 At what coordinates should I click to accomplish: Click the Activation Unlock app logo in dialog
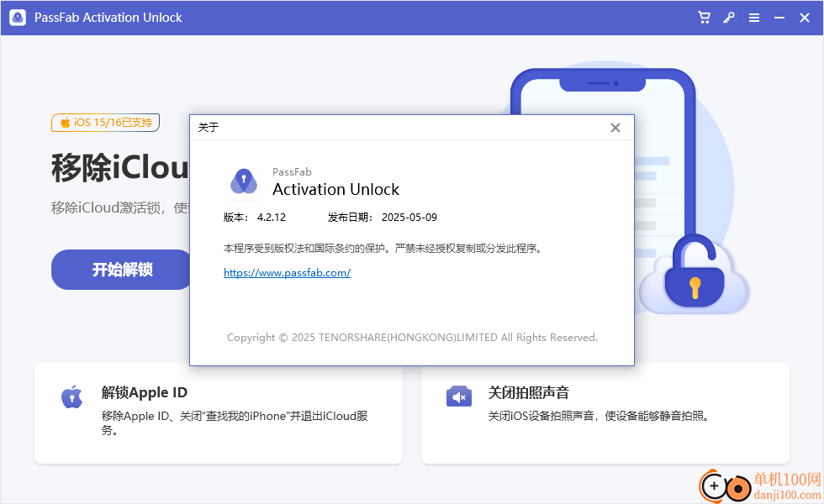click(x=243, y=181)
